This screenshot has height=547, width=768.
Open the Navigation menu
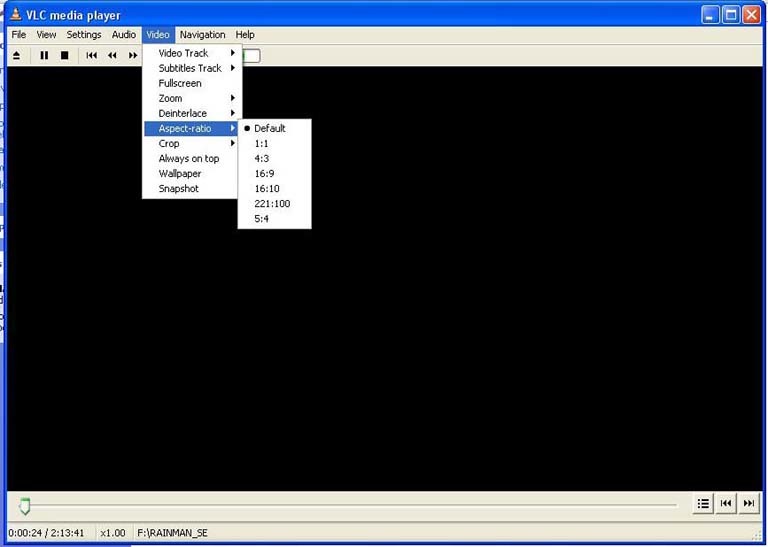pyautogui.click(x=202, y=34)
